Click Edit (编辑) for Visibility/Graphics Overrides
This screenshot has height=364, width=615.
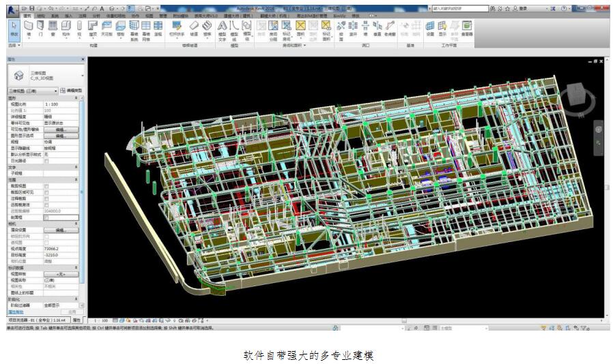pos(61,130)
